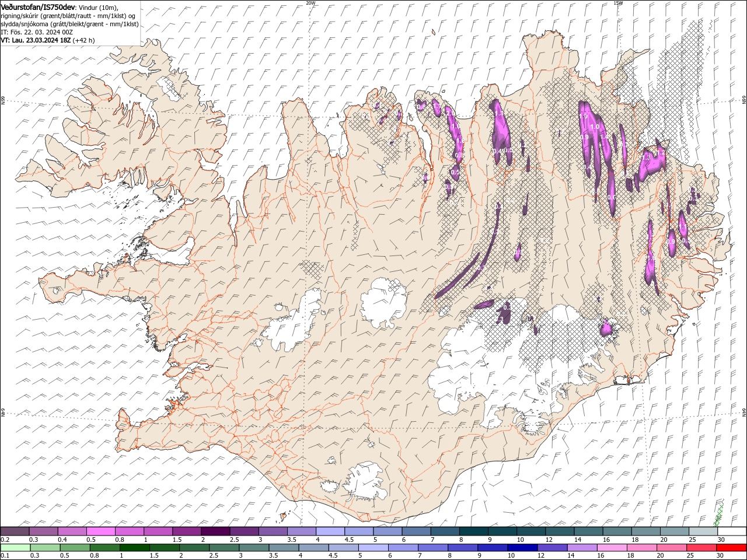
Task: Click the darkest purple swatch between 2 and 2.5 in snow legend
Action: (x=215, y=531)
